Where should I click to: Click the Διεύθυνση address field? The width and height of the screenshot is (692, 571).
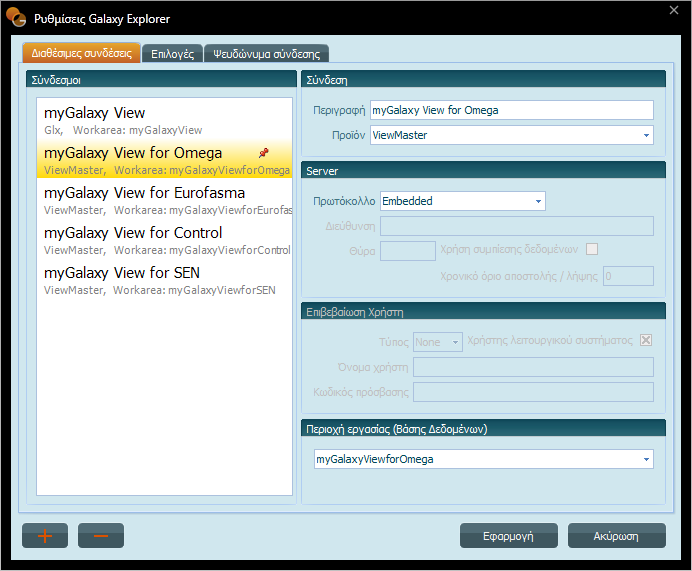click(x=517, y=226)
